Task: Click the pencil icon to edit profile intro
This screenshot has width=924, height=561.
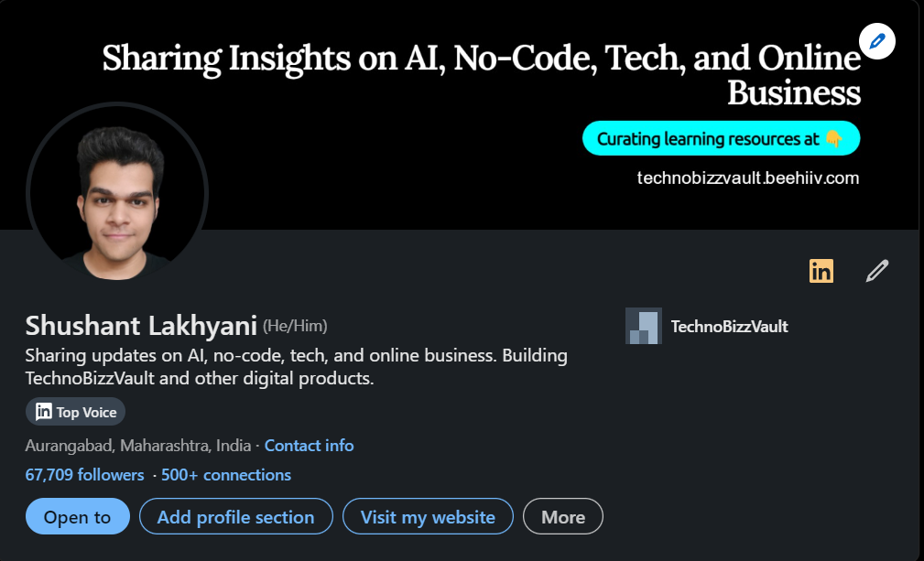Action: 875,270
